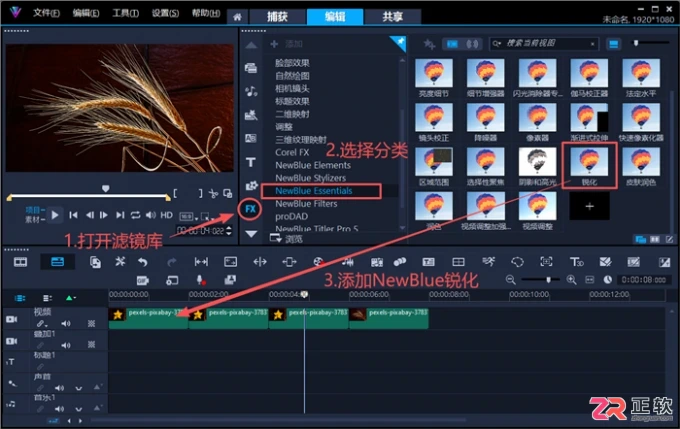Open the GIF creator

click(x=143, y=281)
